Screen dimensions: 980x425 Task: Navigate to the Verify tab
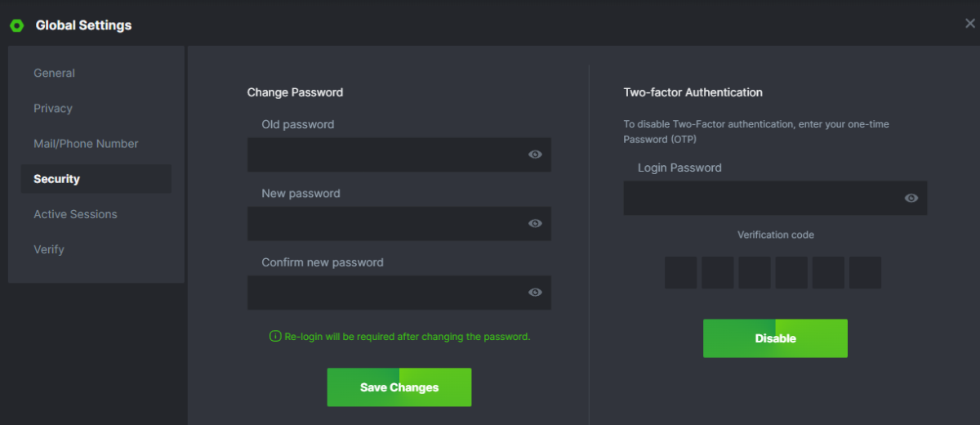coord(49,249)
